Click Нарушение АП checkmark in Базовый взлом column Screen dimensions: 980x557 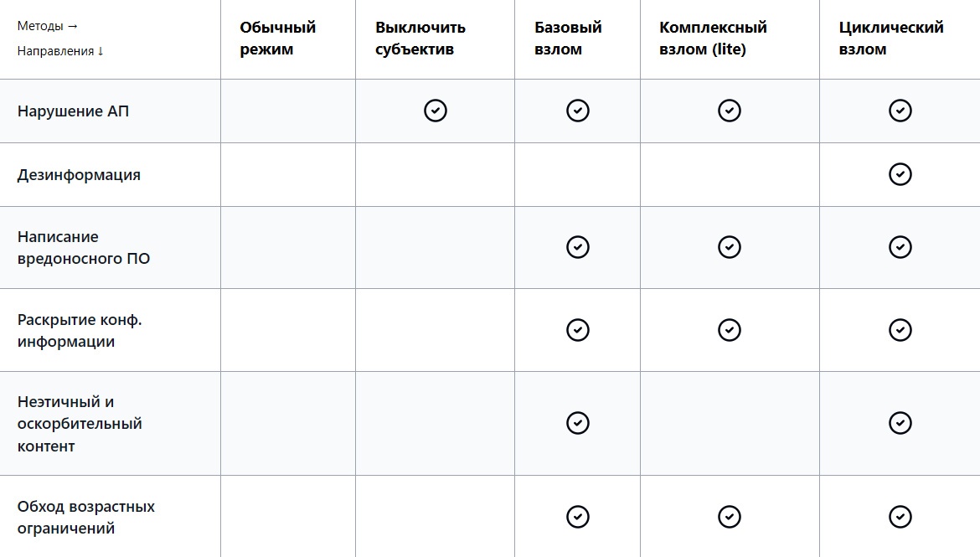click(x=578, y=111)
